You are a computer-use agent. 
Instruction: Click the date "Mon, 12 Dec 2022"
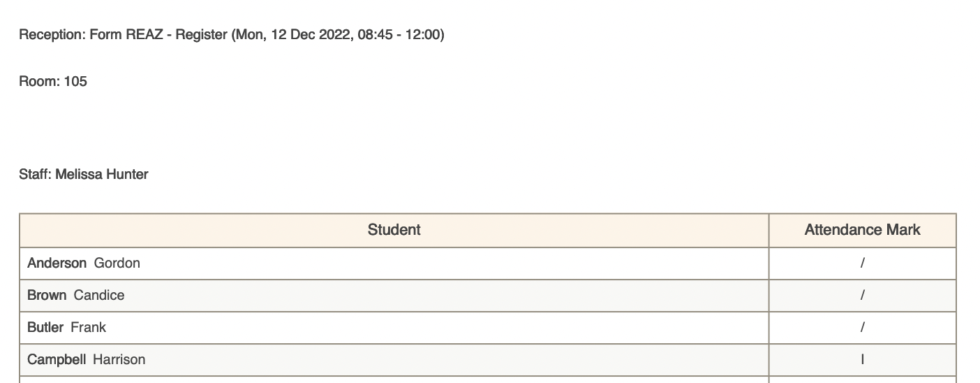[x=293, y=34]
